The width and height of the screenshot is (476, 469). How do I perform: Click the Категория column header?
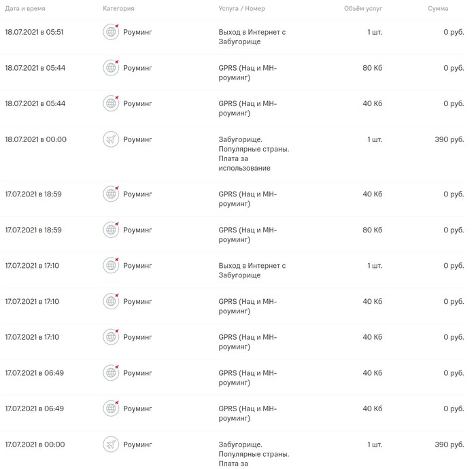pos(118,8)
